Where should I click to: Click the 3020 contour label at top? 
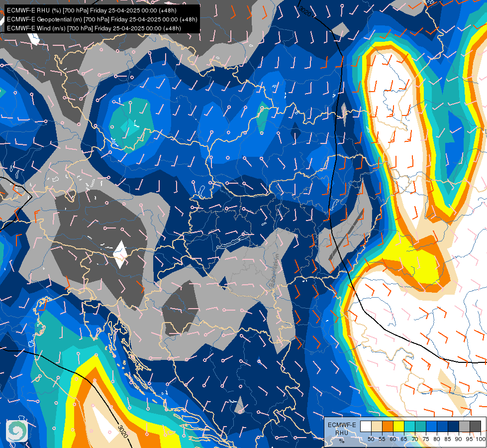click(x=304, y=11)
